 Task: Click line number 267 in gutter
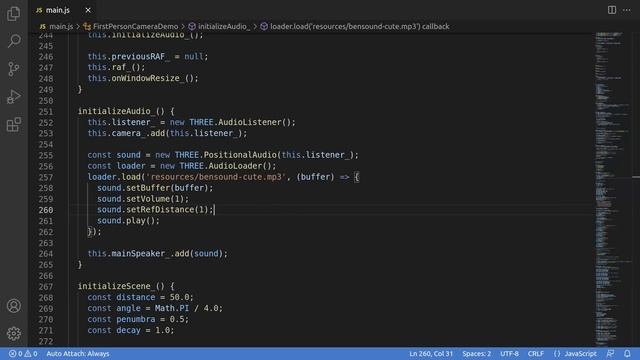tap(46, 287)
